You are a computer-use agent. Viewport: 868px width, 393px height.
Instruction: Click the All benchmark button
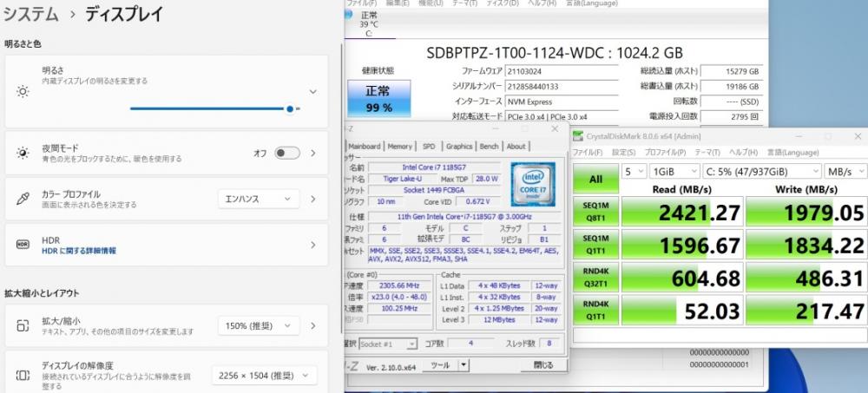pyautogui.click(x=595, y=179)
